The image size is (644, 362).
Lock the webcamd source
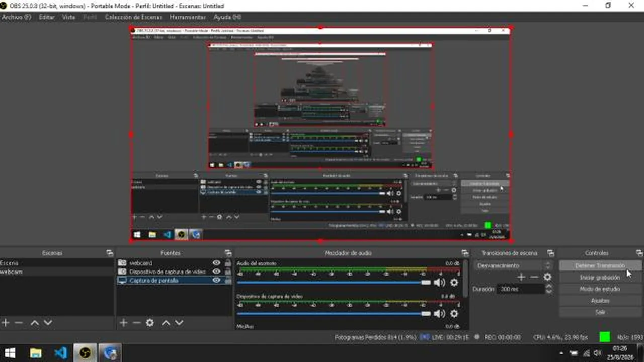228,263
